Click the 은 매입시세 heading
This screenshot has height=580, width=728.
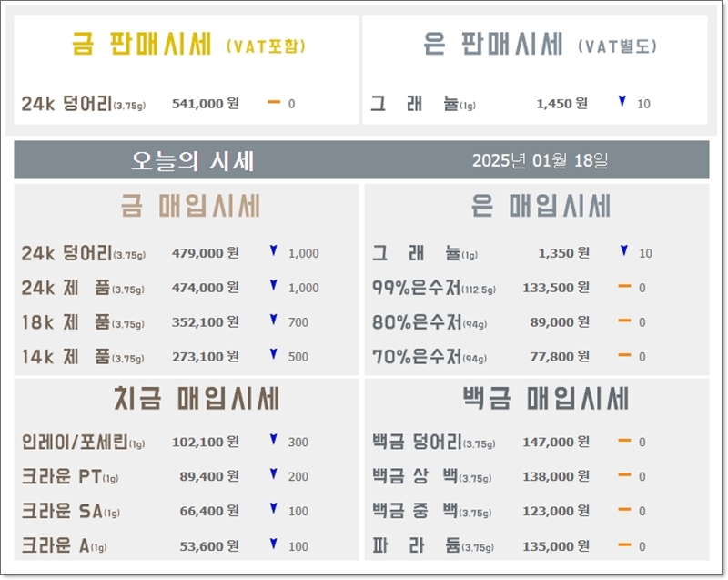pyautogui.click(x=541, y=206)
